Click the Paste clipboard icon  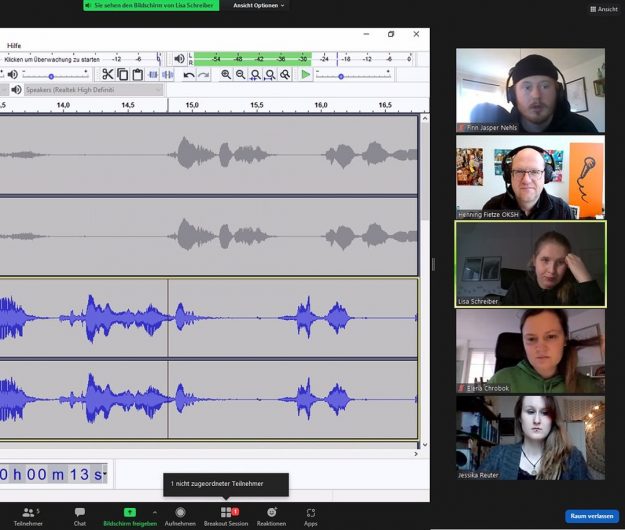pos(138,75)
